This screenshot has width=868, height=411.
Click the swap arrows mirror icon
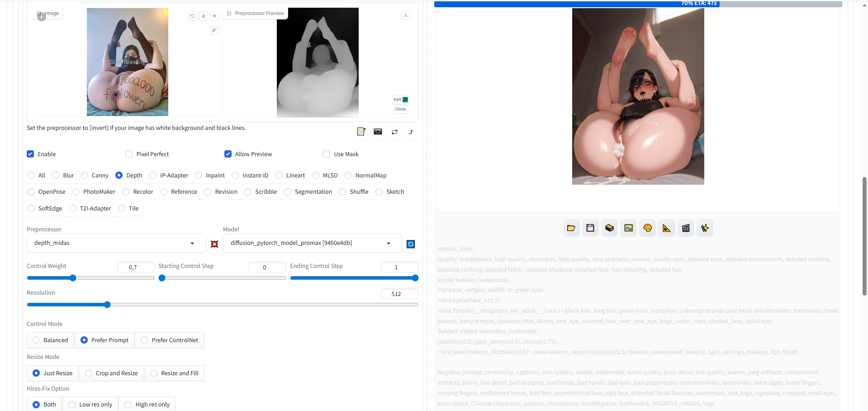(394, 132)
